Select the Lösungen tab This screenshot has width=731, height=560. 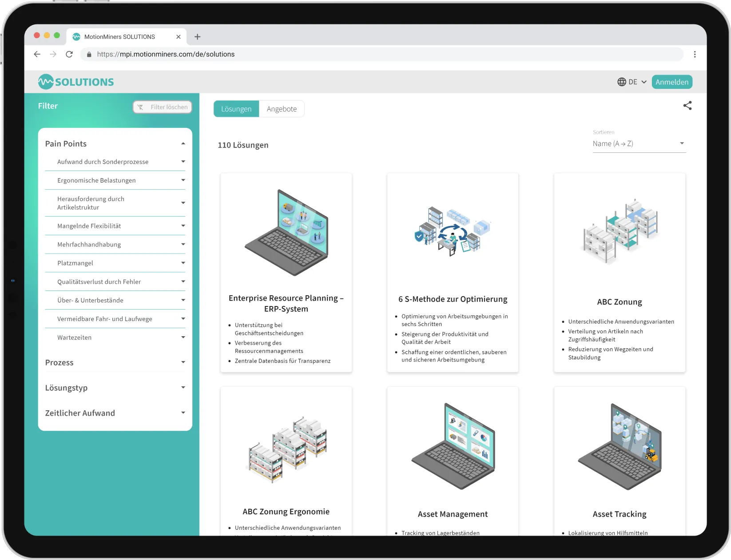click(x=236, y=108)
